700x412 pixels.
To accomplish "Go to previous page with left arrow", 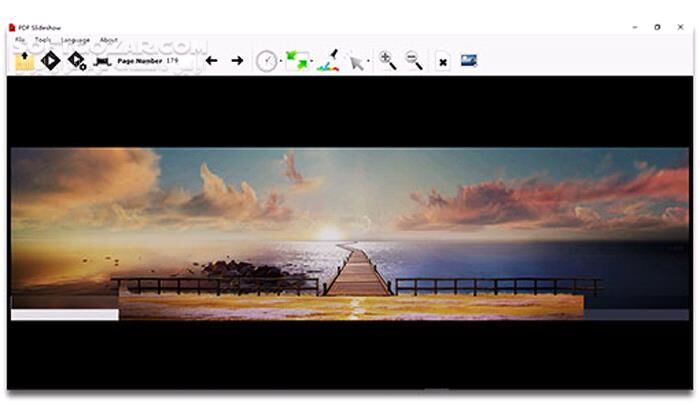I will pos(211,61).
